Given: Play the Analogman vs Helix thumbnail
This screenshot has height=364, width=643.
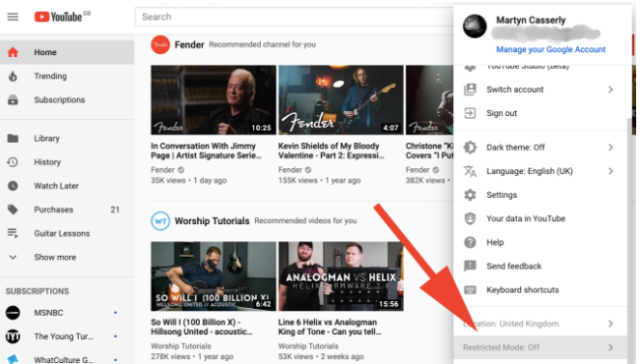Looking at the screenshot, I should 341,276.
